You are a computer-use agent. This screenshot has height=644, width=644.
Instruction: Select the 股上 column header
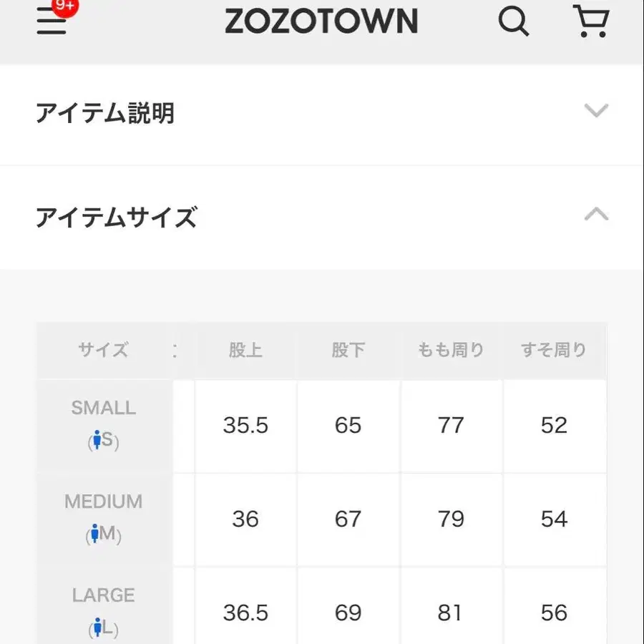(x=247, y=350)
